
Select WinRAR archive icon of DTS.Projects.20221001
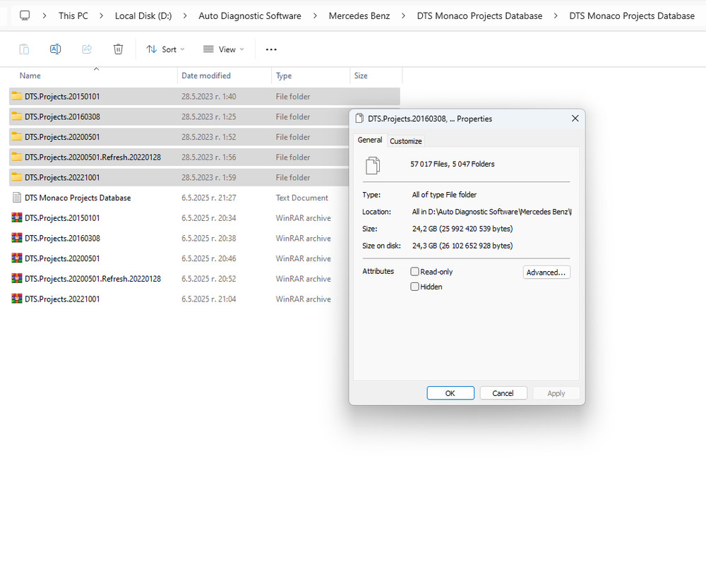click(17, 299)
